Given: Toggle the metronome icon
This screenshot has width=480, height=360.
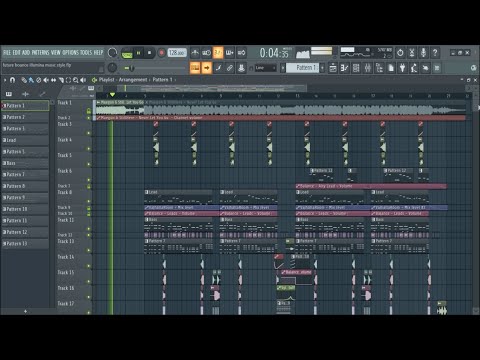Looking at the screenshot, I should click(195, 53).
